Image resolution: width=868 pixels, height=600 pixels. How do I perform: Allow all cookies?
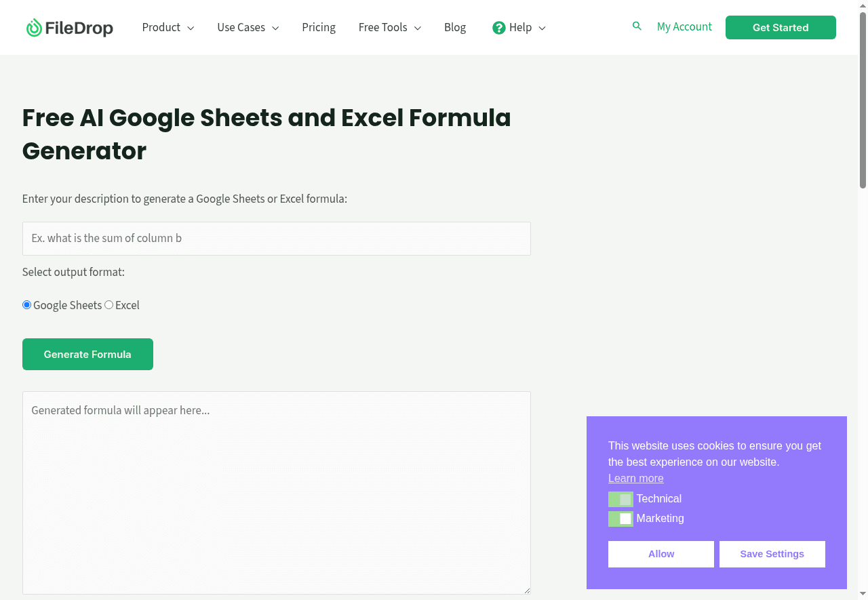click(660, 554)
